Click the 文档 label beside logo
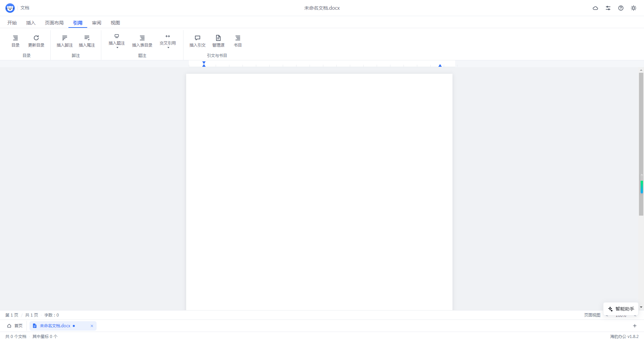644x341 pixels. 25,8
